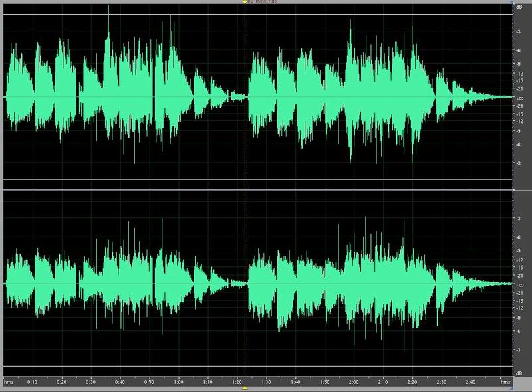The image size is (532, 392).
Task: Jump to 2:40 on the time ruler
Action: coord(470,382)
